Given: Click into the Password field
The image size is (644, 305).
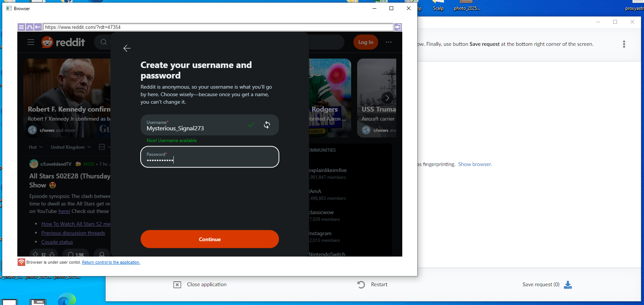Looking at the screenshot, I should (x=209, y=157).
